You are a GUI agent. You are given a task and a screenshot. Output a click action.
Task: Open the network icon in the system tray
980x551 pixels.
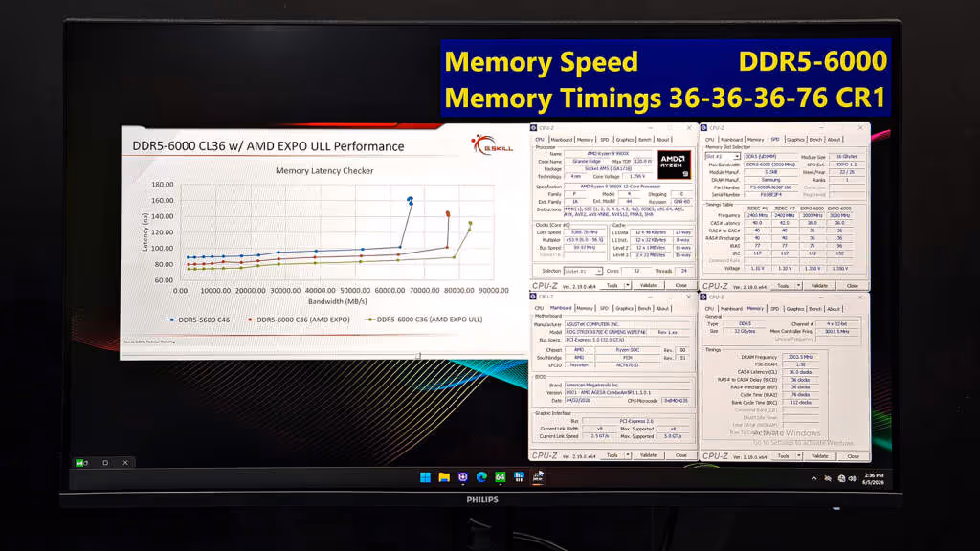coord(841,478)
